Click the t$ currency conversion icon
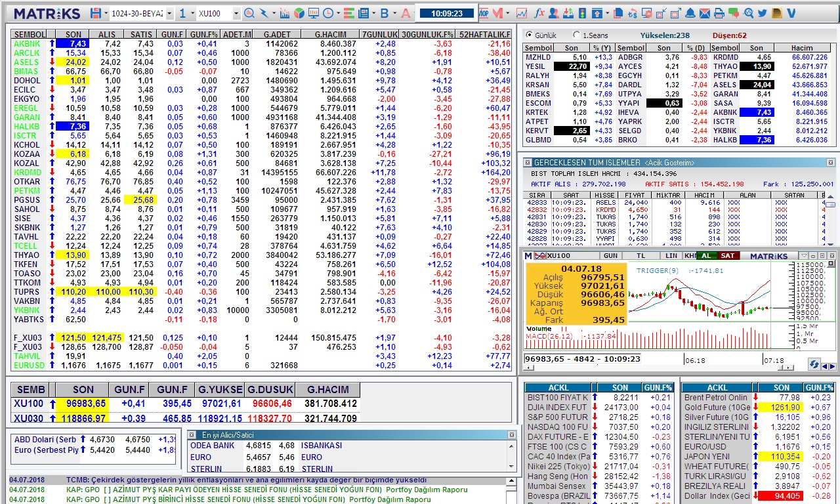This screenshot has height=504, width=840. 633,13
